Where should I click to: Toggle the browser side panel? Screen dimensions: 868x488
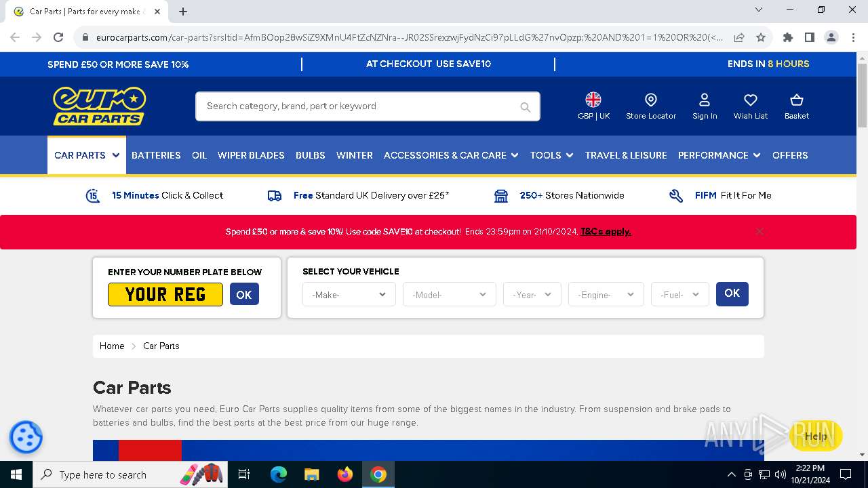click(x=809, y=37)
